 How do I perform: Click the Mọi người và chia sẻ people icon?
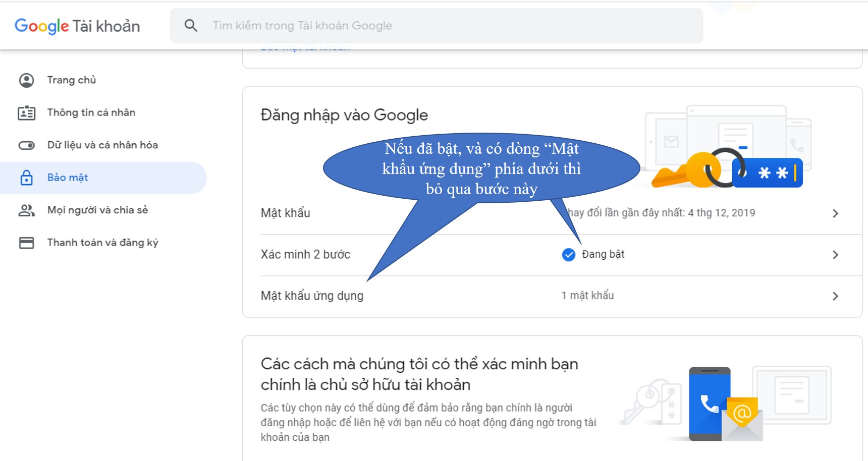26,210
